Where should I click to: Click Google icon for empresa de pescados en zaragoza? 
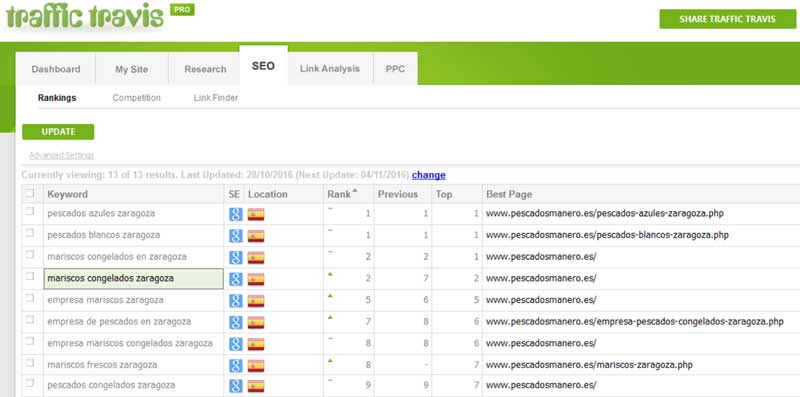(235, 322)
